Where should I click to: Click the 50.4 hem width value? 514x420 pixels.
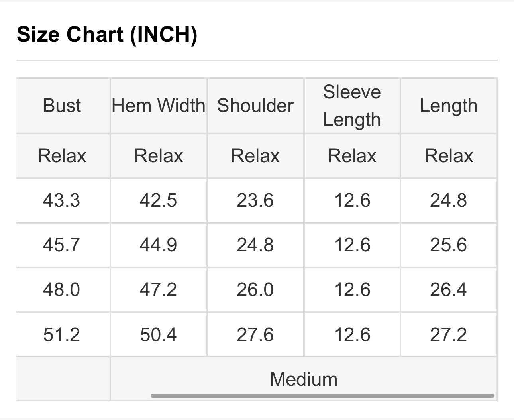click(x=158, y=334)
